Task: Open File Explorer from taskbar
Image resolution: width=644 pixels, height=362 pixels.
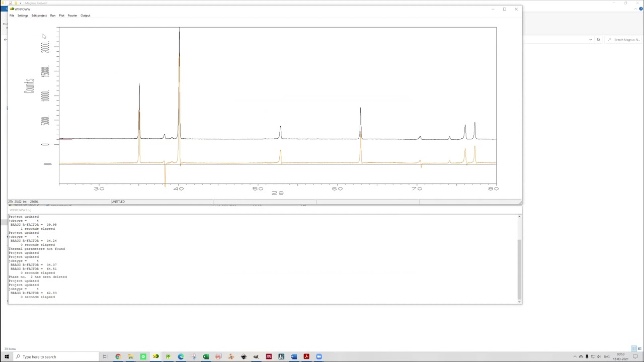Action: (130, 356)
